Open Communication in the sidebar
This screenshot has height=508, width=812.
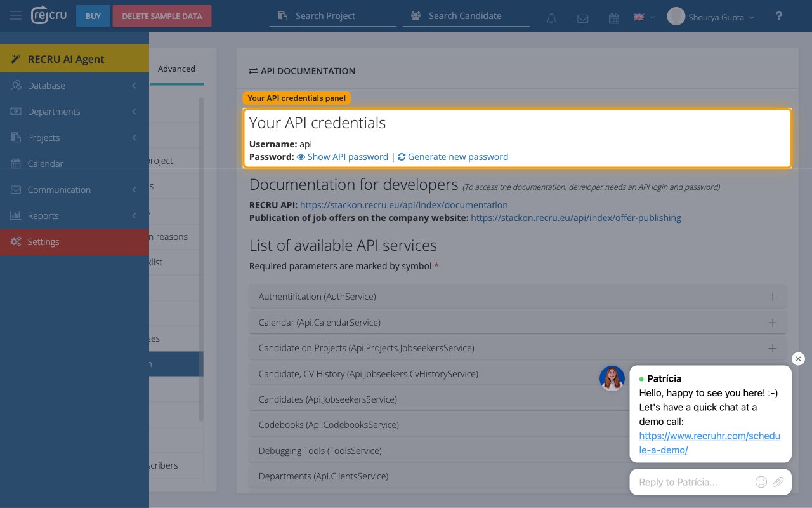click(74, 190)
